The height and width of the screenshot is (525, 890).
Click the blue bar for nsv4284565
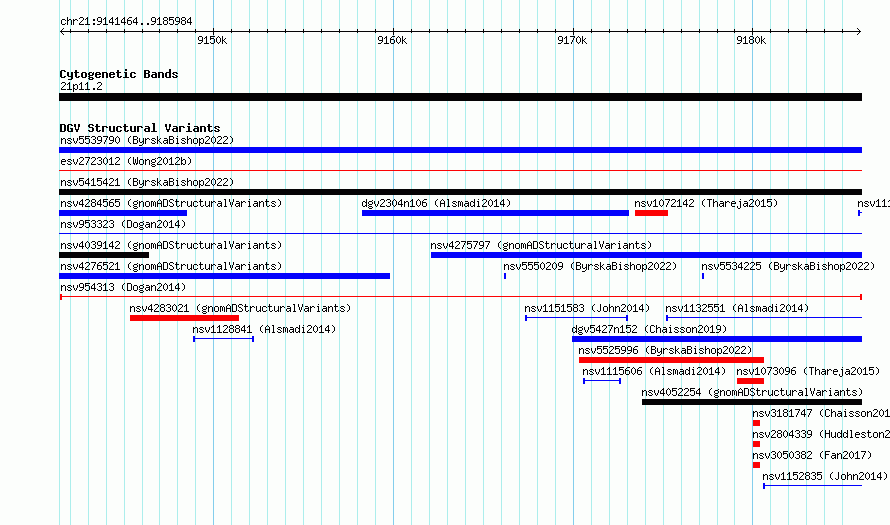pyautogui.click(x=123, y=213)
